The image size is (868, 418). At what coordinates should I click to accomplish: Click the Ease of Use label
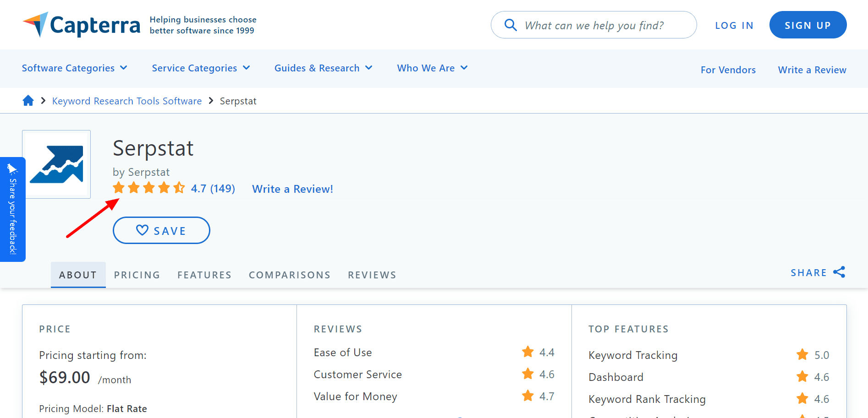(343, 353)
